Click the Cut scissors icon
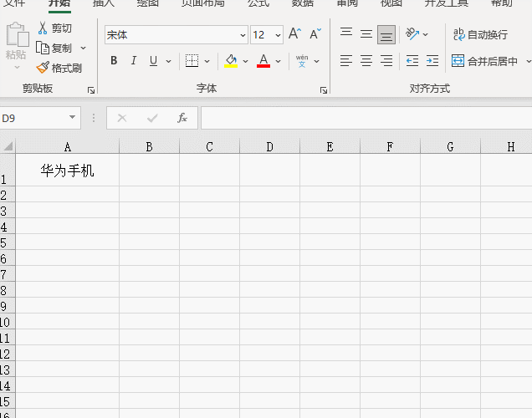 [x=43, y=28]
